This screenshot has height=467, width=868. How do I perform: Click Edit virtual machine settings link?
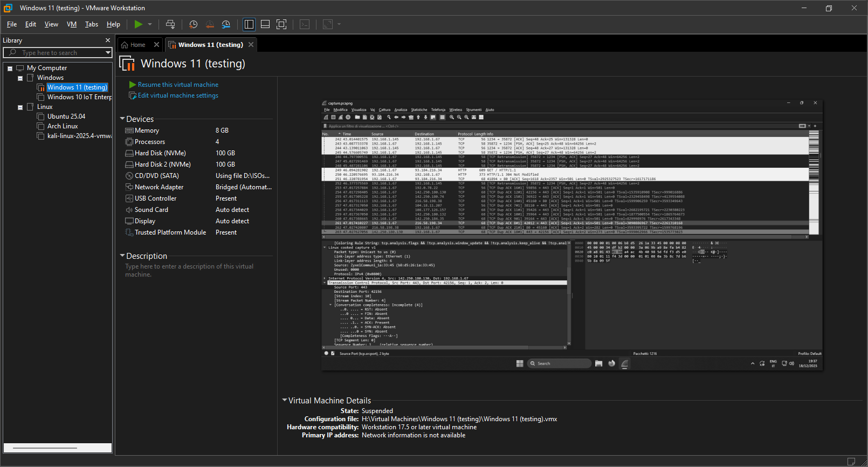(x=178, y=95)
